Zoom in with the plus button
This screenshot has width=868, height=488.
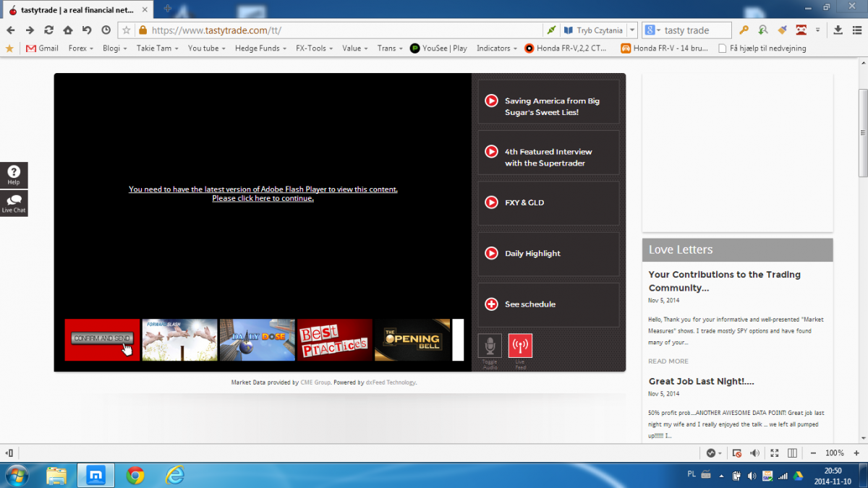pos(858,453)
